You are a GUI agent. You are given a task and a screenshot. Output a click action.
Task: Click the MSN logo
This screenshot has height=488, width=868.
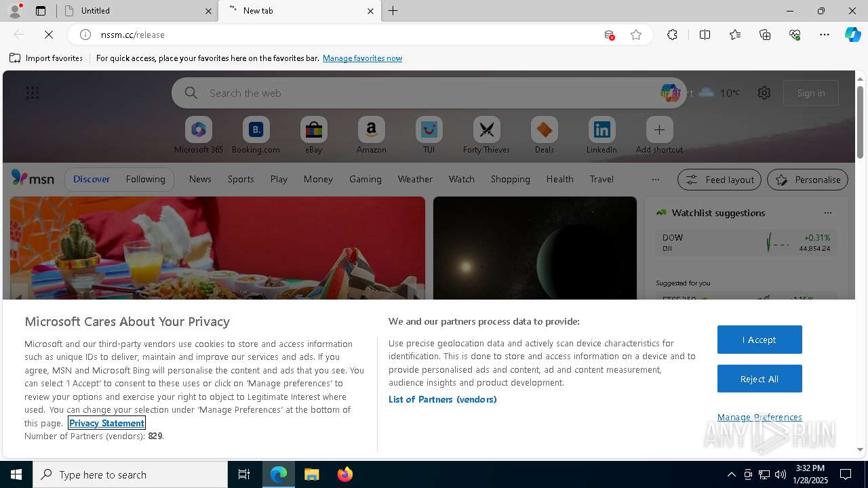pos(33,178)
